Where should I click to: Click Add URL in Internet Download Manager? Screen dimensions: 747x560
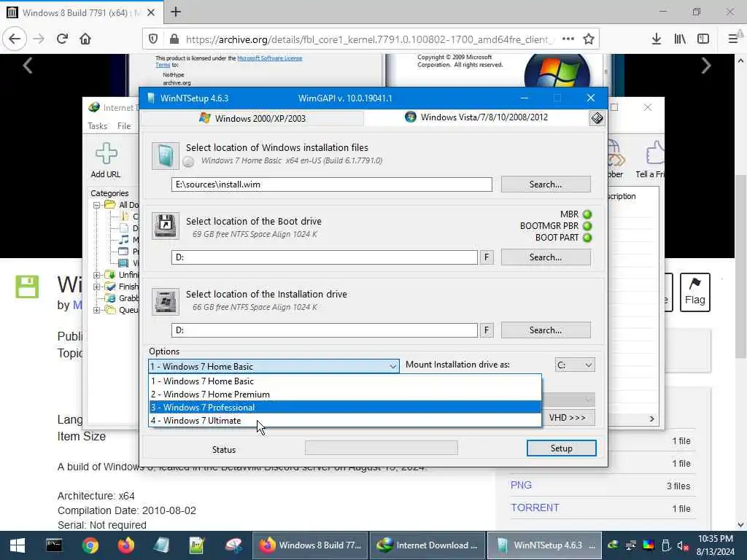(x=106, y=160)
